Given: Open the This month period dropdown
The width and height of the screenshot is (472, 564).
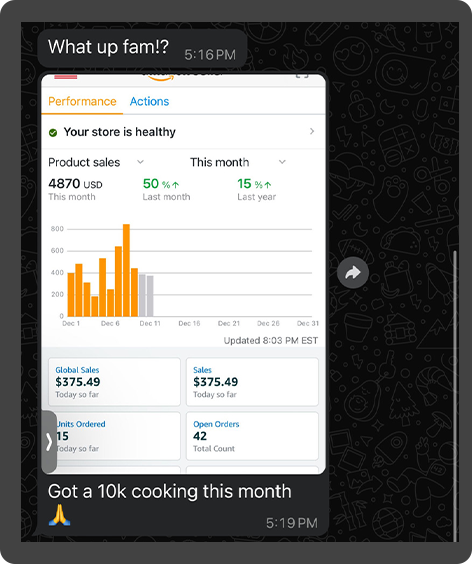Looking at the screenshot, I should 238,162.
